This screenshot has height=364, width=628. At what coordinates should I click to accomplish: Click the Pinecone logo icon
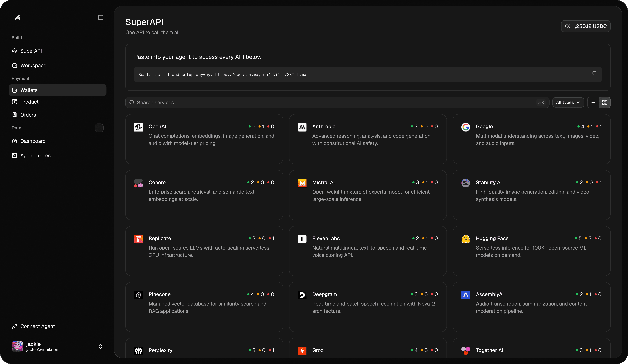coord(138,295)
